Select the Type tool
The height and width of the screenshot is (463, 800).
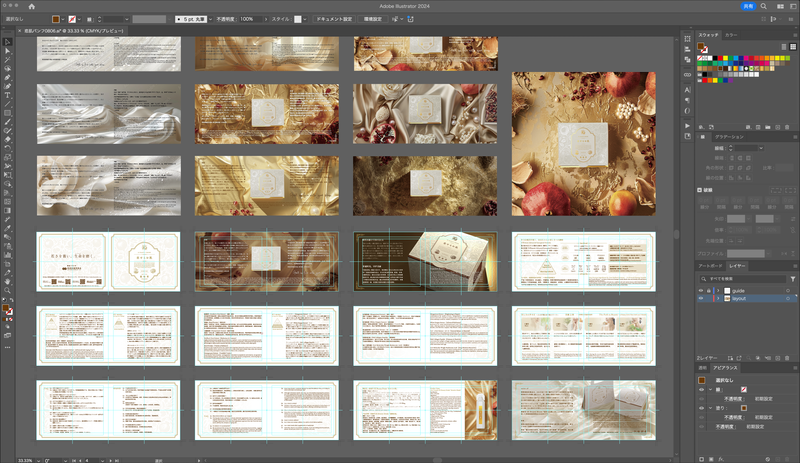coord(7,95)
